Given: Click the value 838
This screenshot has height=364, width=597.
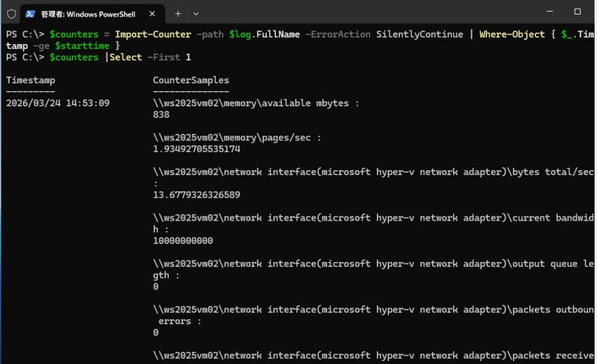Looking at the screenshot, I should coord(161,115).
